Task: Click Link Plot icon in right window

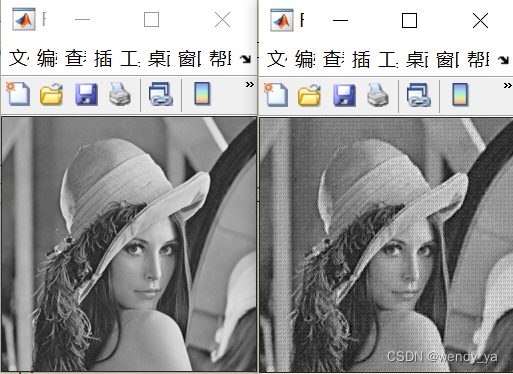Action: point(419,95)
